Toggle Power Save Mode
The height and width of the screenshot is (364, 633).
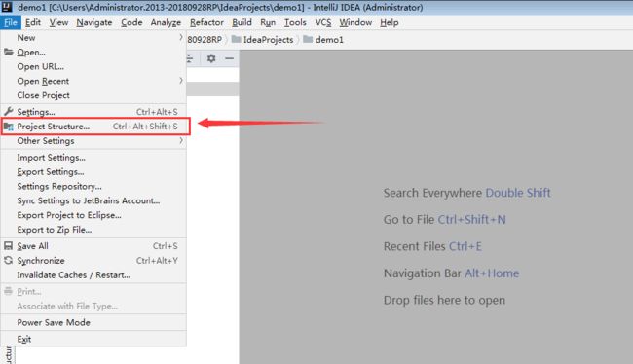(93, 322)
